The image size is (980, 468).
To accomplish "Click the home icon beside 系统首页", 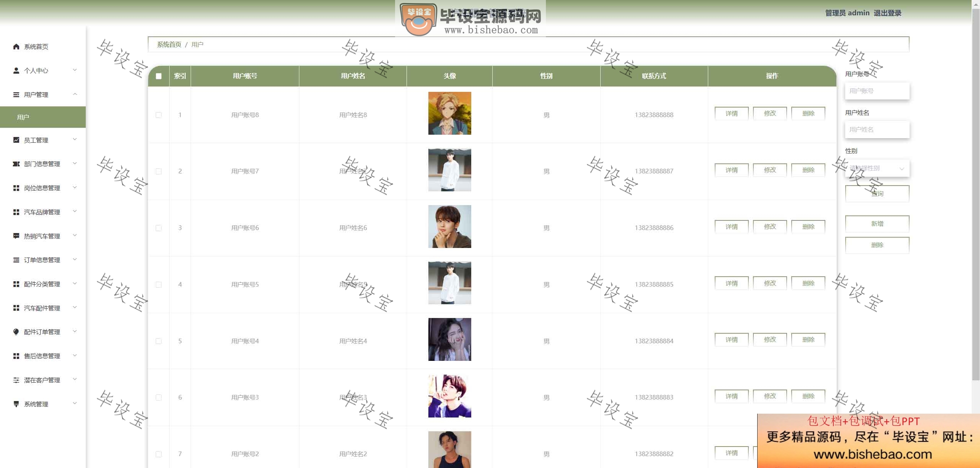I will coord(16,47).
